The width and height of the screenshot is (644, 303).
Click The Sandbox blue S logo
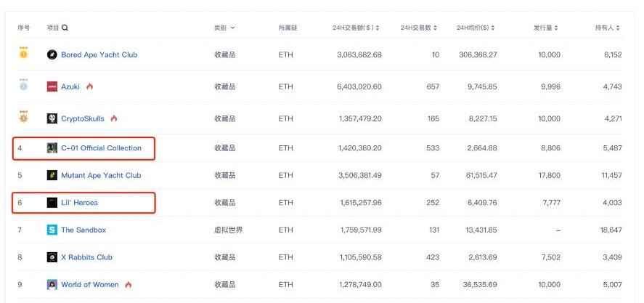52,230
